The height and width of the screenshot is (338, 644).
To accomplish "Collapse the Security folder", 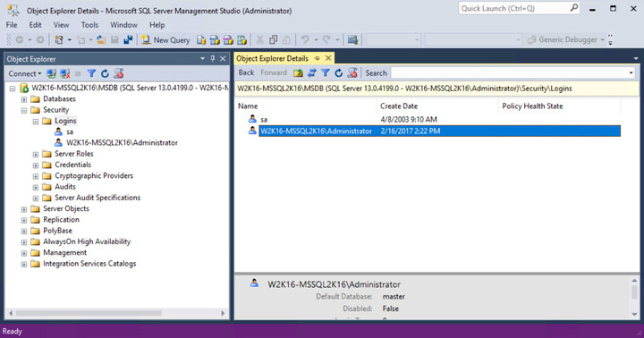I will [x=24, y=111].
